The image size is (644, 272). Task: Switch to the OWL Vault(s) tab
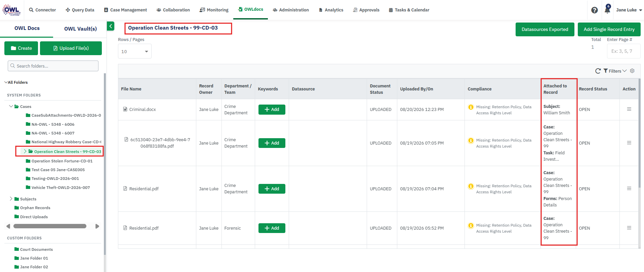pos(80,29)
